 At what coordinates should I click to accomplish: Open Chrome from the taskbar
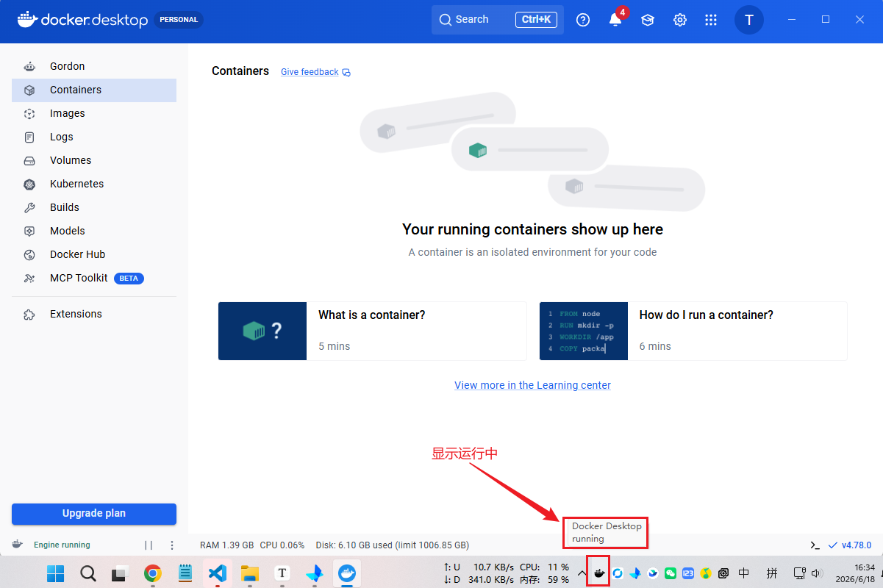click(x=153, y=573)
